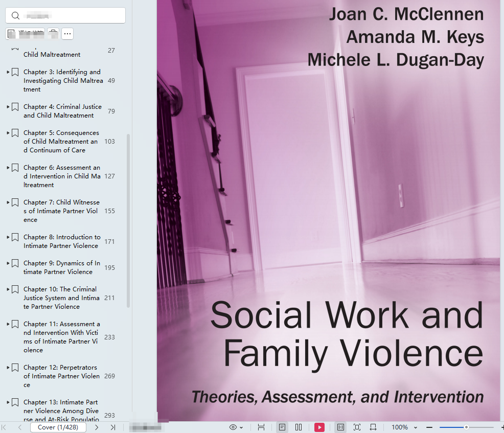Click the bookmark icon beside Chapter 4
Image resolution: width=504 pixels, height=433 pixels.
coord(15,107)
